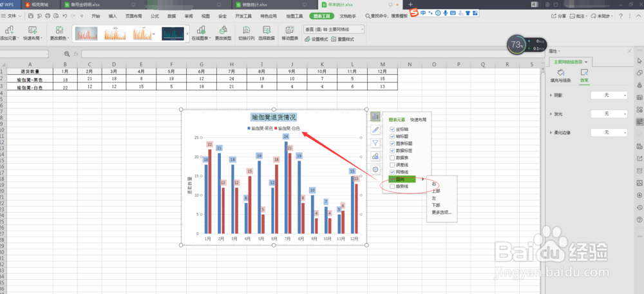Click the zoom magnifier icon near formula bar

coord(67,54)
